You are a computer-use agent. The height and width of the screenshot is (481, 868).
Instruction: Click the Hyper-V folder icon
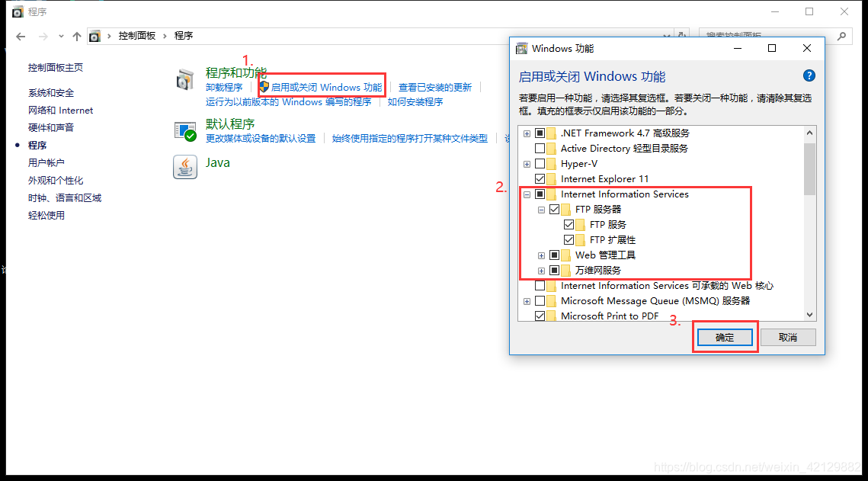pos(551,164)
